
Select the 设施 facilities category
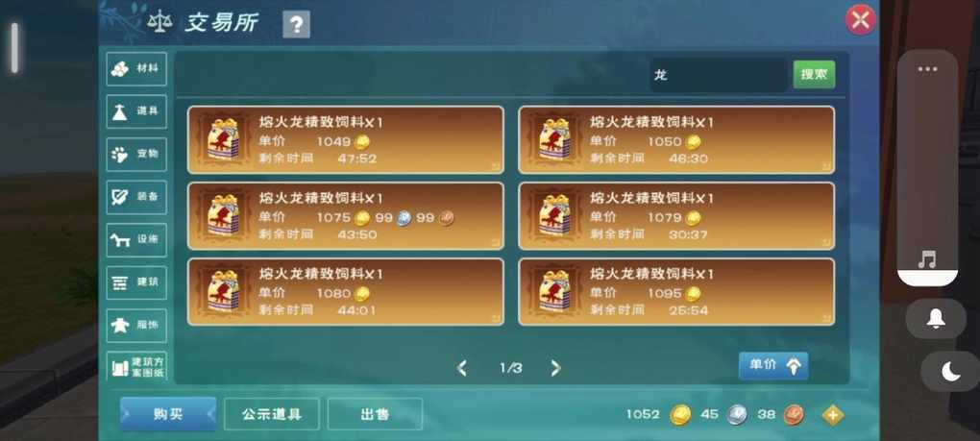click(x=136, y=240)
